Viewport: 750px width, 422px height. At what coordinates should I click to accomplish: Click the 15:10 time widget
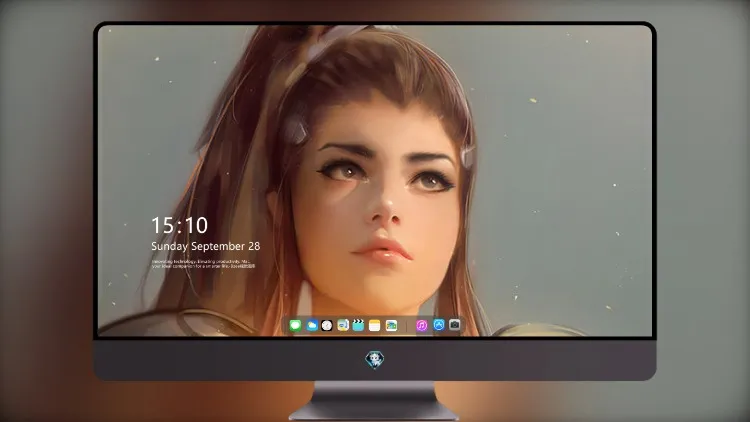click(x=179, y=225)
